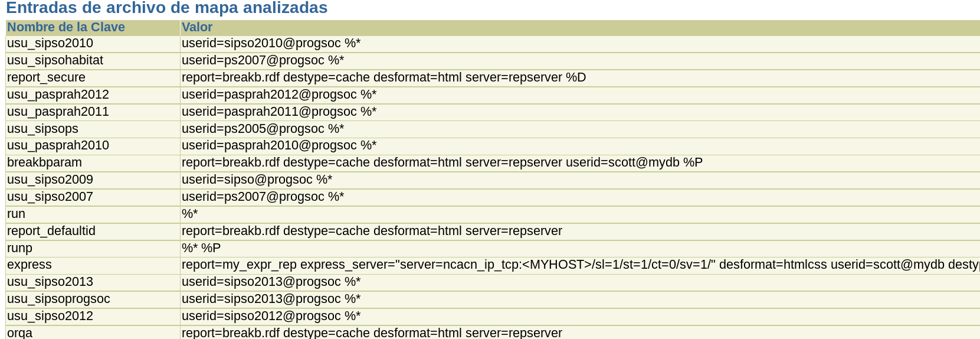Select the express key cell
Screen dimensions: 980x339
pyautogui.click(x=30, y=265)
